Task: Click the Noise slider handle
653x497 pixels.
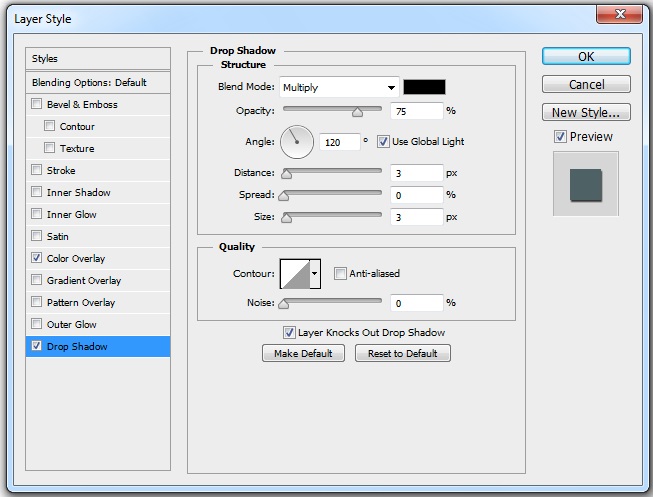Action: click(284, 304)
